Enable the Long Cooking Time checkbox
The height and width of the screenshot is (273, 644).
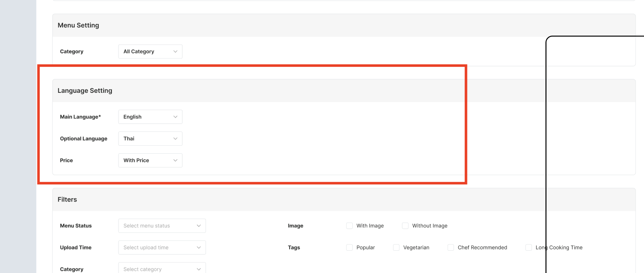click(528, 248)
